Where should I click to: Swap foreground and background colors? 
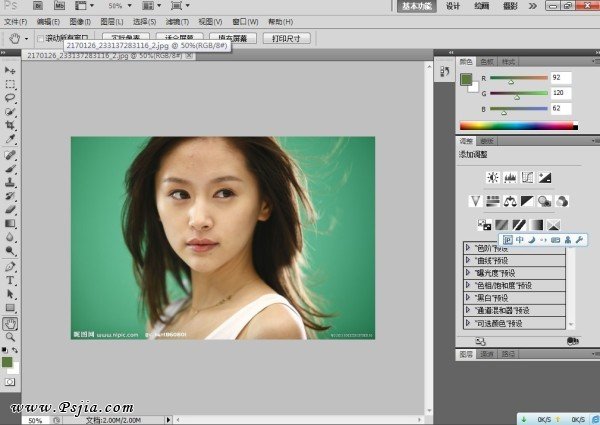(15, 350)
